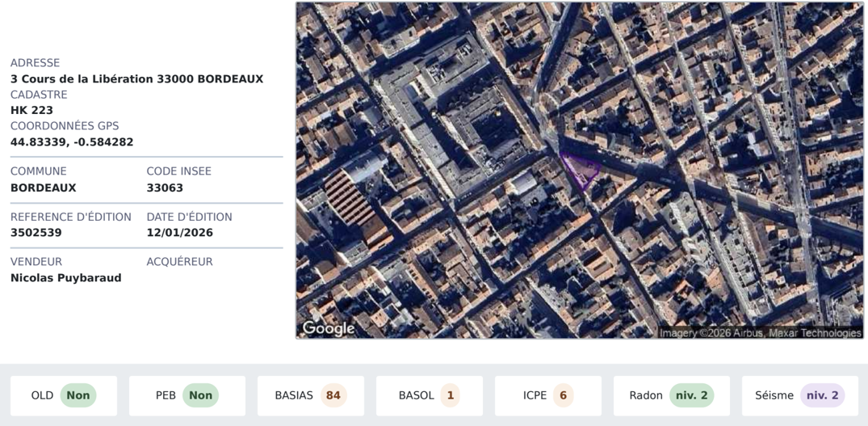Click the address 3 Cours de la Libération

pyautogui.click(x=136, y=79)
